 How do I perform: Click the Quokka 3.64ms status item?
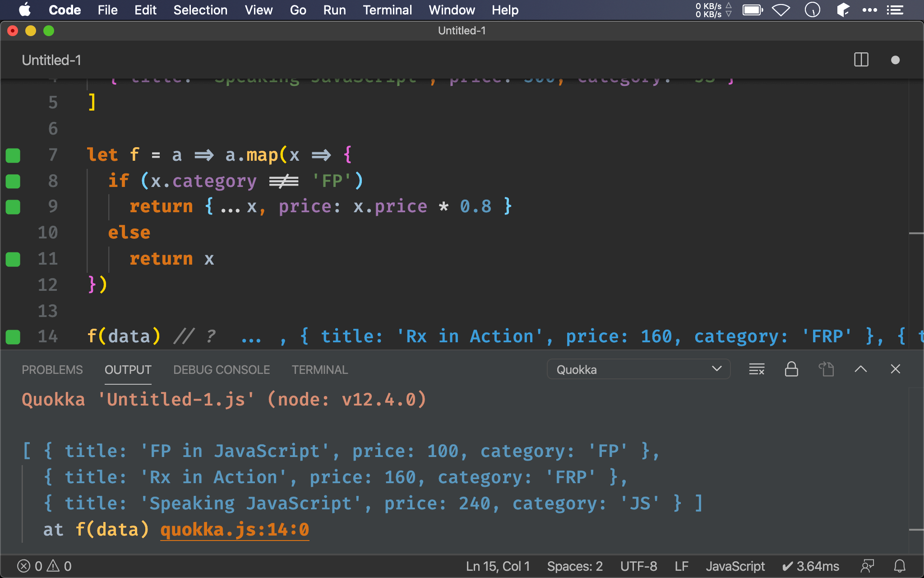tap(810, 566)
